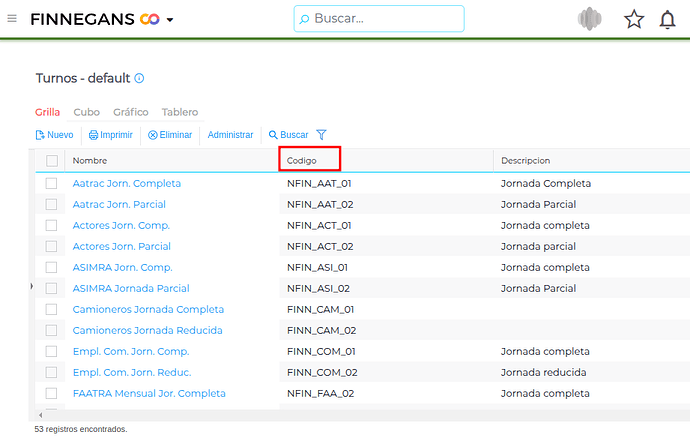Image resolution: width=690 pixels, height=437 pixels.
Task: Switch to the Gráfico tab
Action: pyautogui.click(x=131, y=112)
